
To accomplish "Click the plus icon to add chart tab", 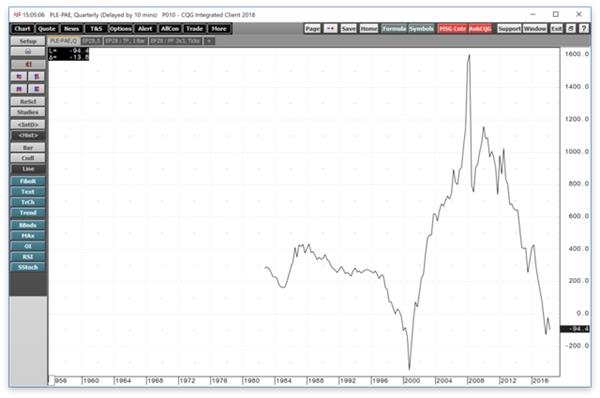I will (x=209, y=41).
